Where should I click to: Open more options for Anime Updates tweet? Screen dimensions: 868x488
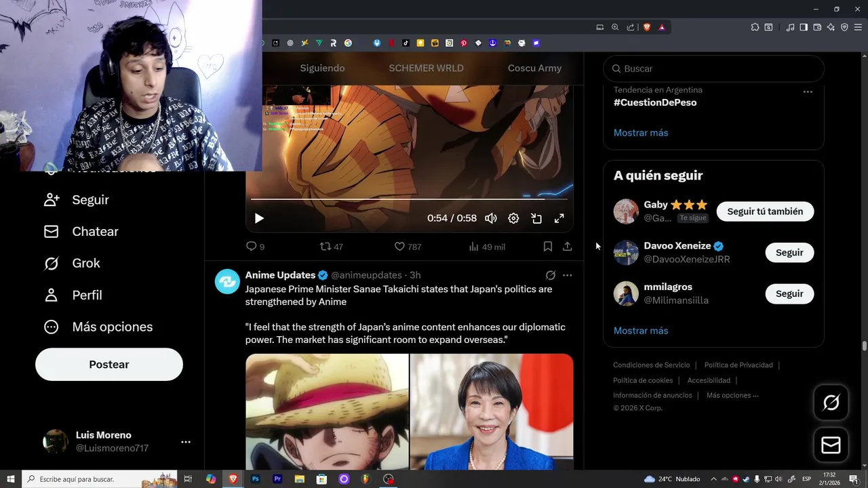click(568, 275)
